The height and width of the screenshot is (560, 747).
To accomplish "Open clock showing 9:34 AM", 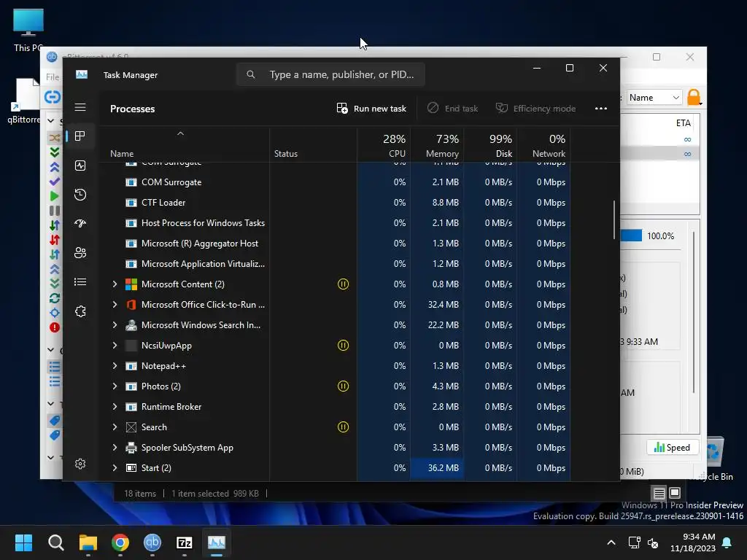I will (x=693, y=542).
